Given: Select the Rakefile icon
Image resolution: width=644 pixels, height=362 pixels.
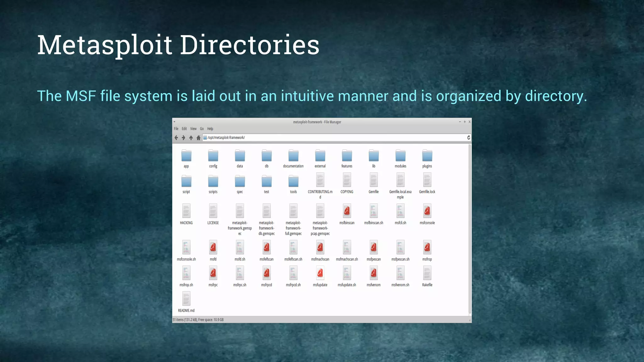Looking at the screenshot, I should pyautogui.click(x=427, y=273).
